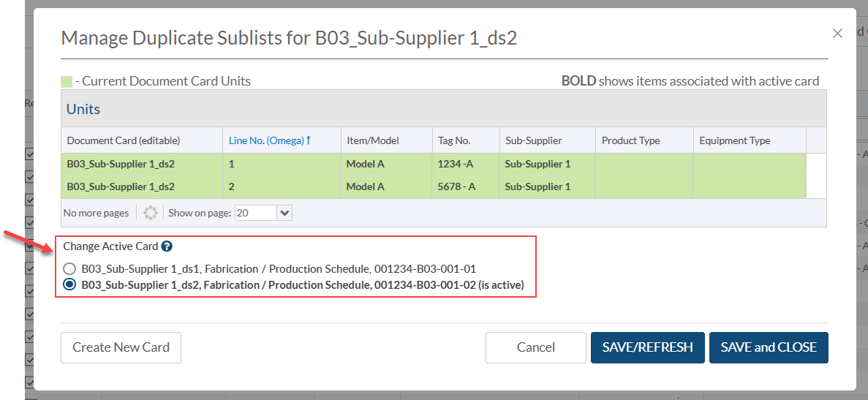This screenshot has width=868, height=400.
Task: Select the B03_Sub-Supplier 1_ds1 radio option
Action: (69, 269)
